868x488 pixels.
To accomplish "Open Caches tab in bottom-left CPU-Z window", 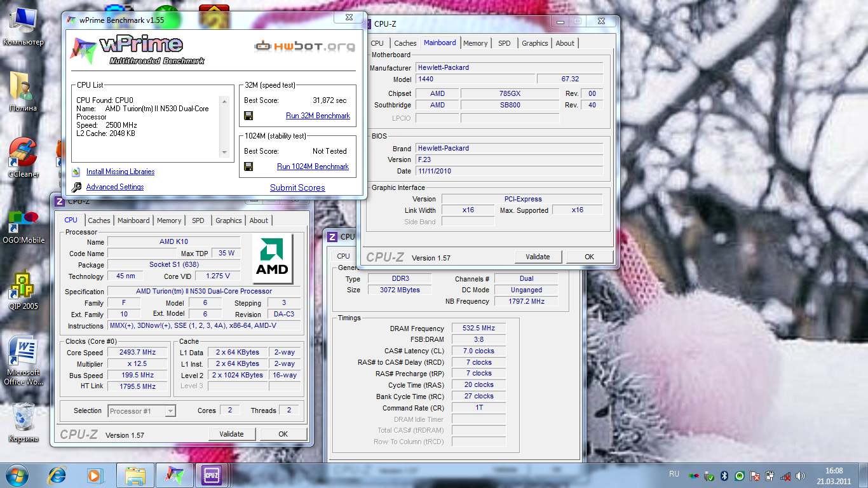I will pos(98,220).
